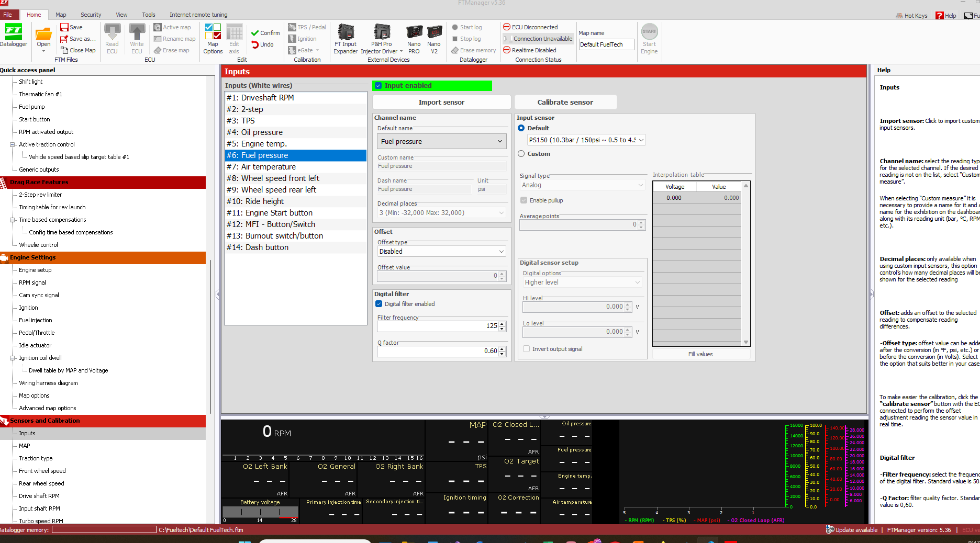
Task: Click the Import sensor button
Action: click(441, 103)
